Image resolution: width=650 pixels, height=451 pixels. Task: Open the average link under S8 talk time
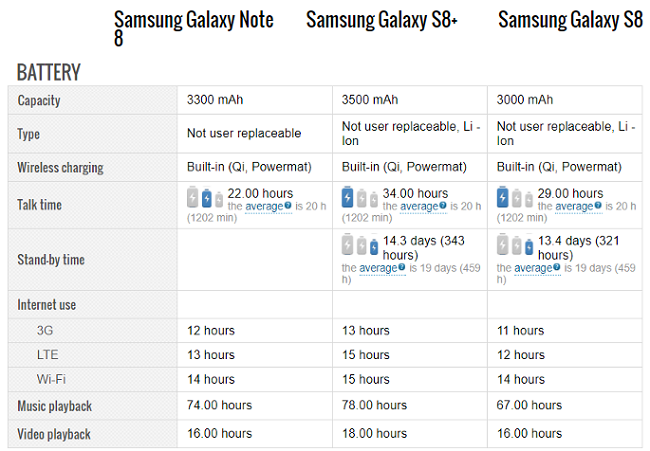point(574,207)
